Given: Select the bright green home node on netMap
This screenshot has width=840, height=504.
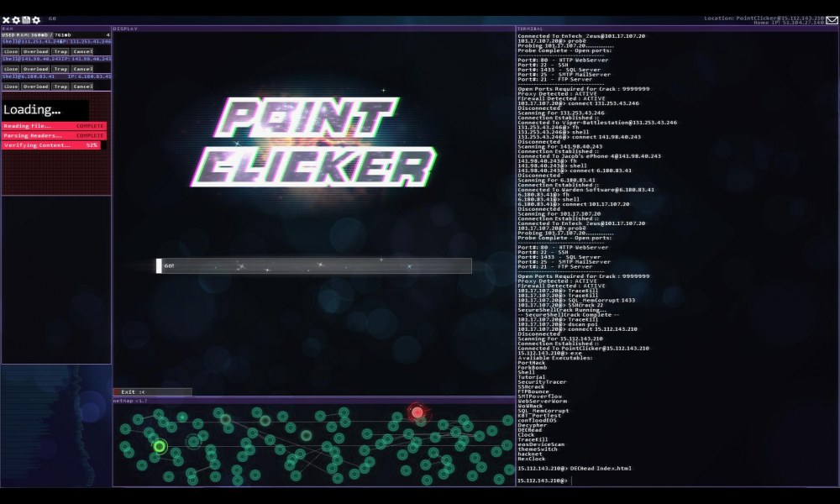Looking at the screenshot, I should [x=160, y=445].
